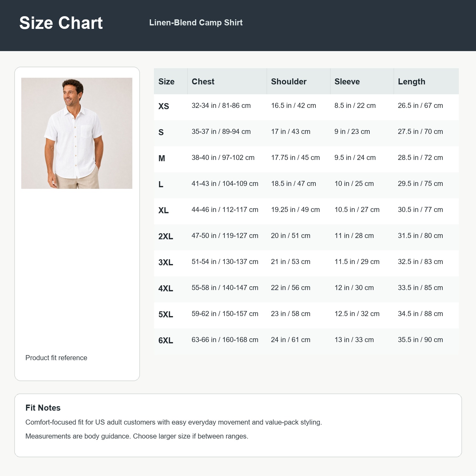The image size is (476, 476).
Task: Click chest value '51-54 in / 130-137 cm'
Action: click(225, 262)
